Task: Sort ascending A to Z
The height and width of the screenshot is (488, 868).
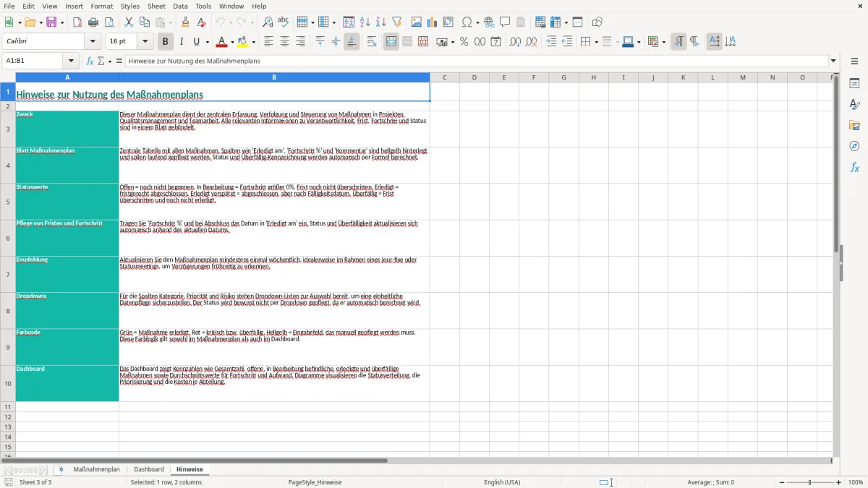Action: coord(365,22)
